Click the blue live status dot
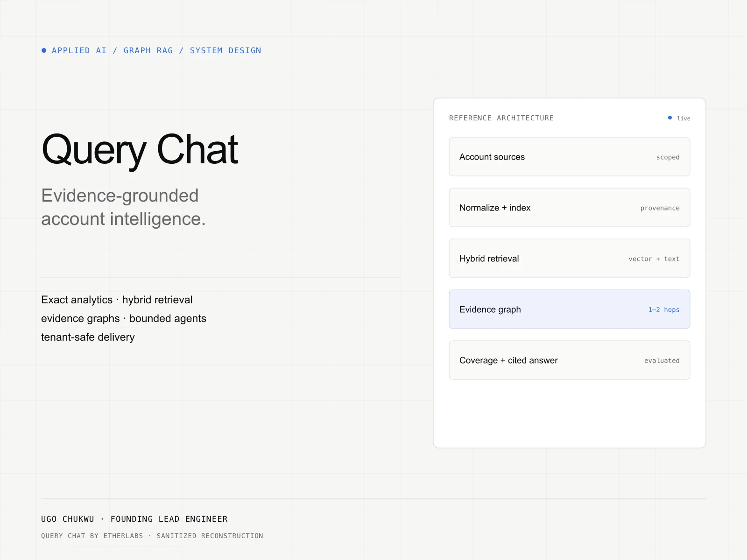 tap(670, 118)
